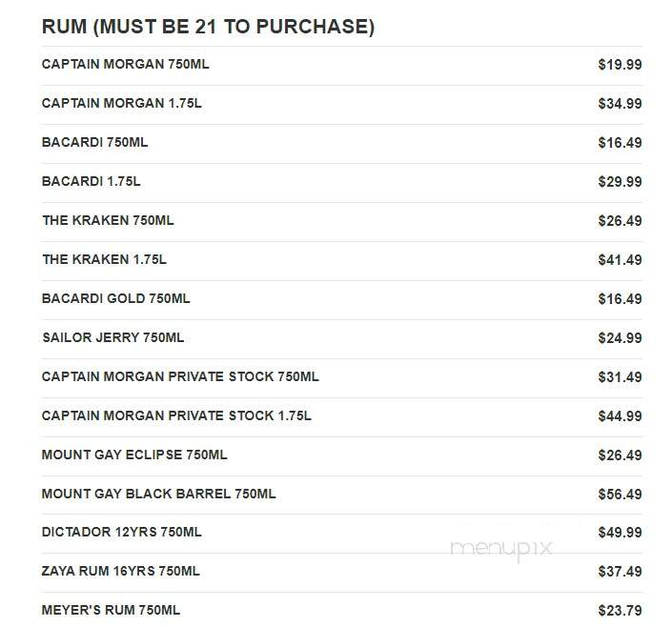This screenshot has width=672, height=627.
Task: Click the Rum section heading
Action: [x=208, y=27]
